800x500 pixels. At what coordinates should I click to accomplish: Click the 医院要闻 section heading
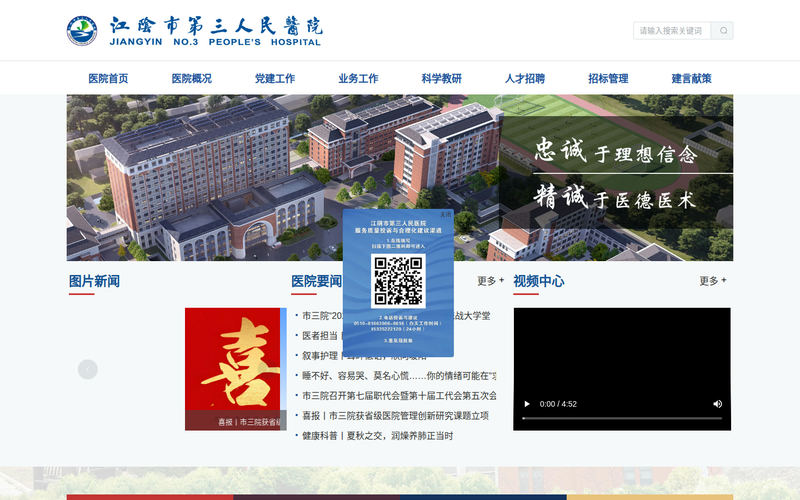coord(316,281)
